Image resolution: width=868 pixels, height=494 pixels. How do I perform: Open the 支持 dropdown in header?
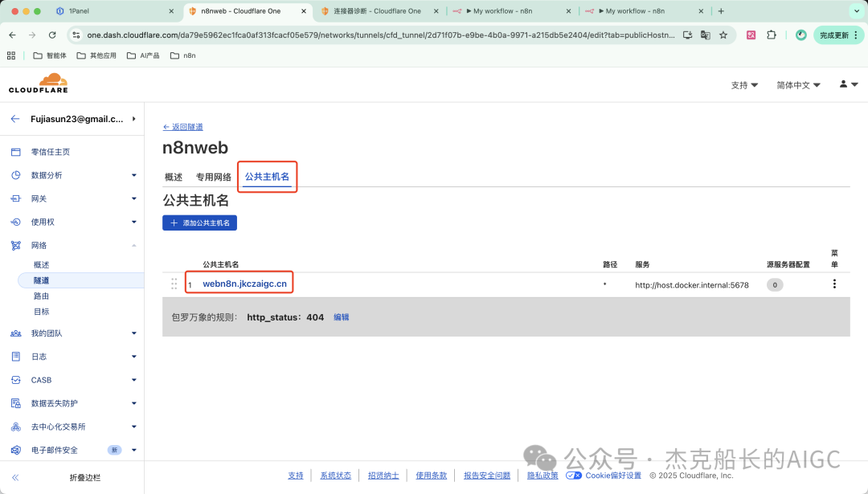click(744, 85)
